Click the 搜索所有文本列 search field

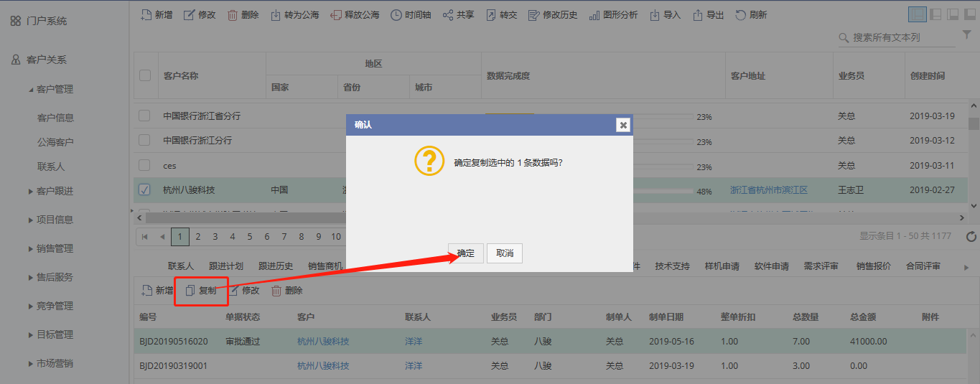click(902, 37)
